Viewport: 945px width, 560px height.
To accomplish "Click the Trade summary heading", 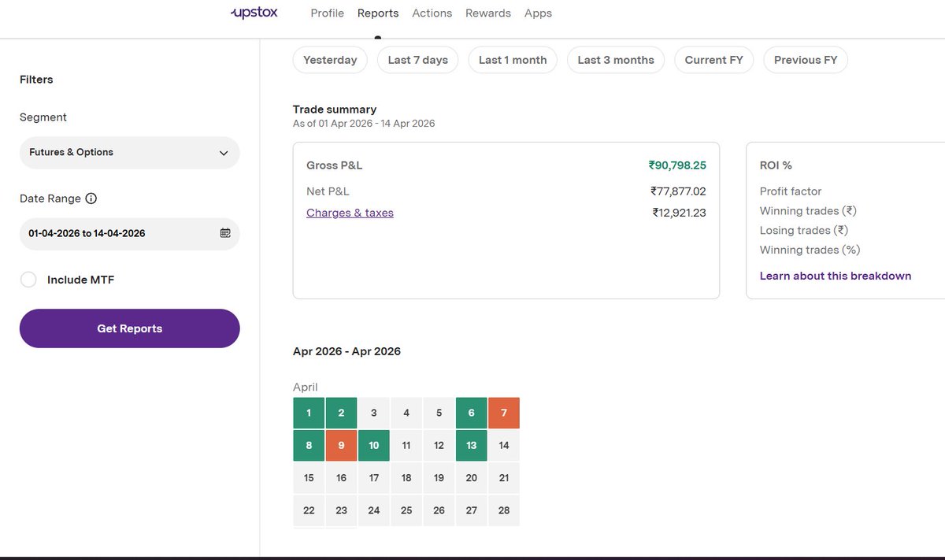I will [x=335, y=109].
